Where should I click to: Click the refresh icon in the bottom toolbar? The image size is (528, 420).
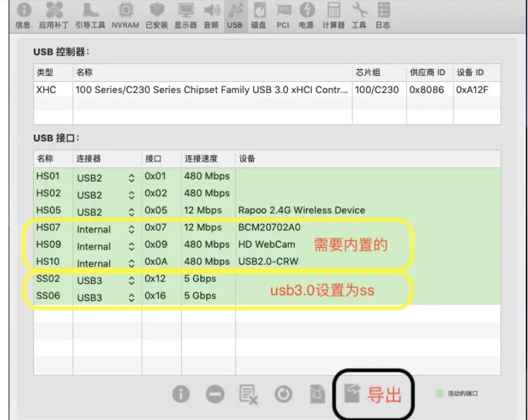click(283, 394)
